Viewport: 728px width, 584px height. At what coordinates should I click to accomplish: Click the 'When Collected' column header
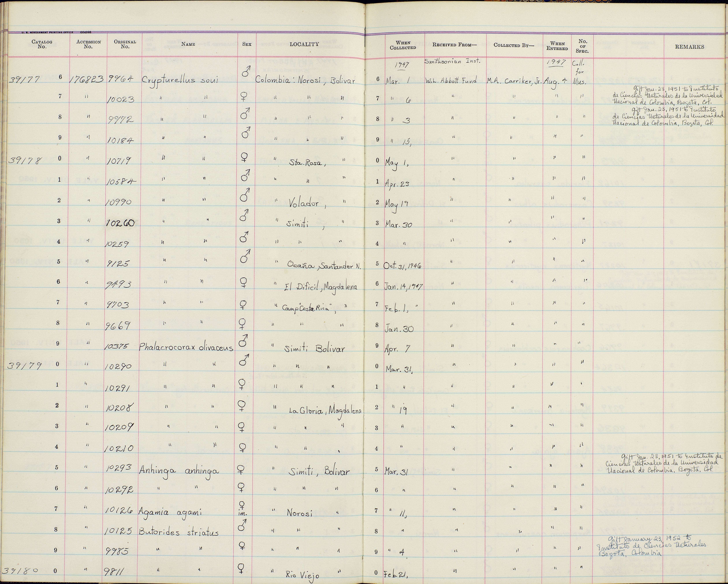[x=403, y=45]
